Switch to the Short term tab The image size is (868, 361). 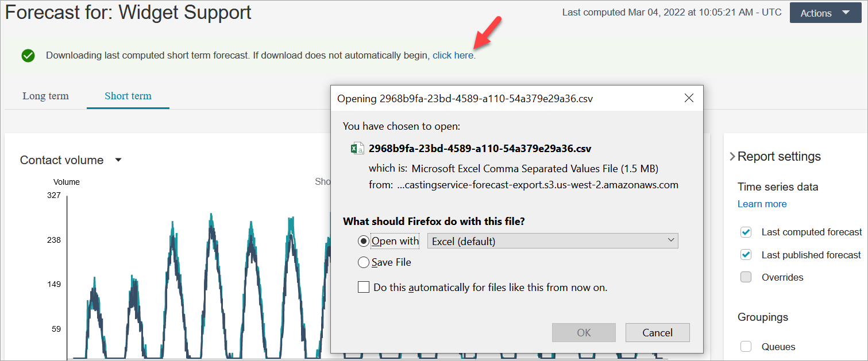[x=128, y=96]
